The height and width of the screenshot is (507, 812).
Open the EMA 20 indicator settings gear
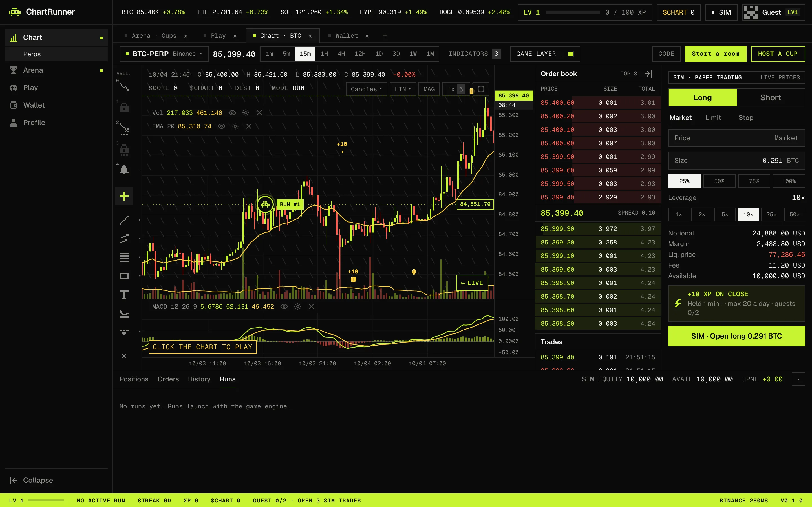(x=235, y=126)
